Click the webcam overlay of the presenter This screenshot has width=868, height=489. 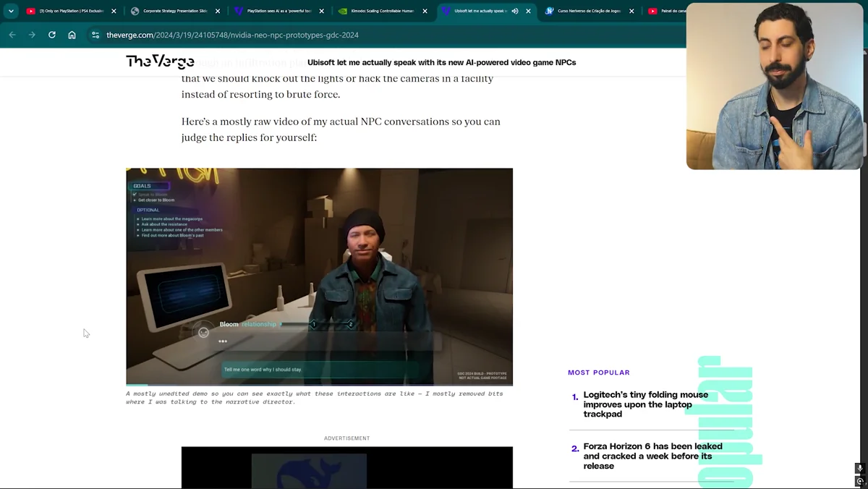point(774,86)
